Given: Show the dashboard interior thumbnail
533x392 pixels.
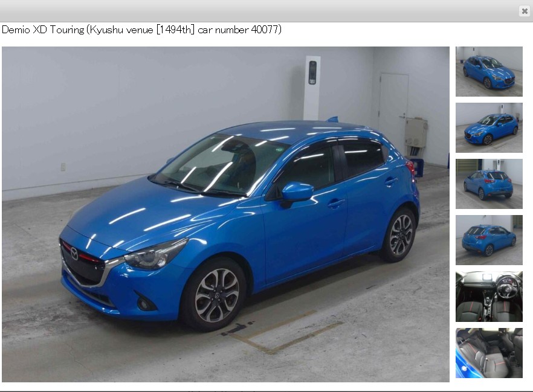Looking at the screenshot, I should coord(489,296).
